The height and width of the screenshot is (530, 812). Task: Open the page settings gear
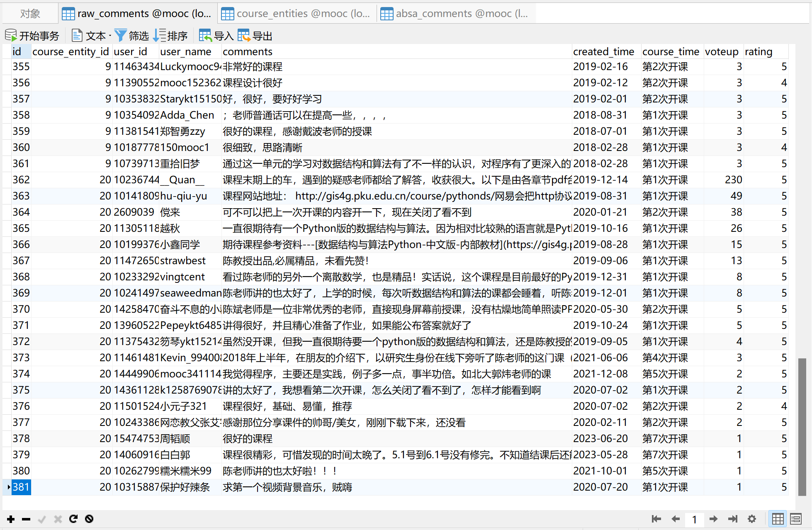[x=752, y=519]
